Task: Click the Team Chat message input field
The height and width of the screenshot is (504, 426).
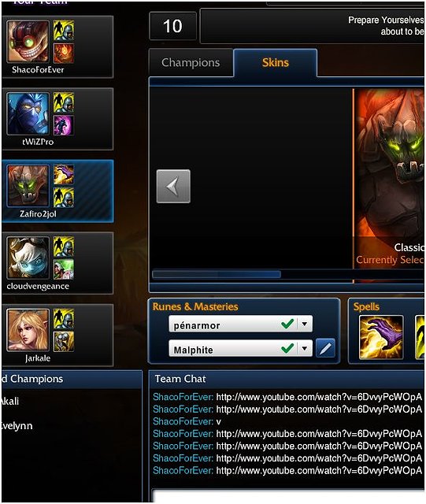Action: (288, 496)
